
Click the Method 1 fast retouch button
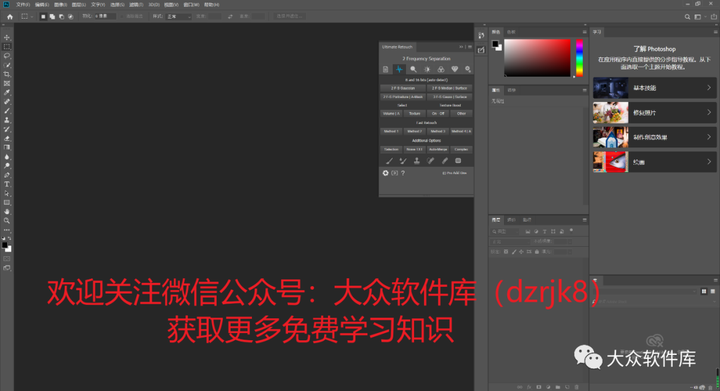click(x=391, y=131)
